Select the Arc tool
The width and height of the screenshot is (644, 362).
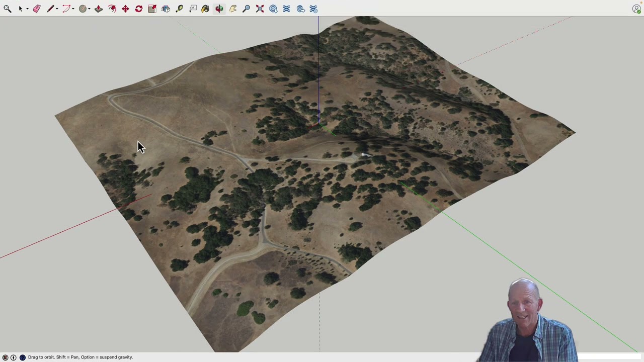tap(66, 9)
